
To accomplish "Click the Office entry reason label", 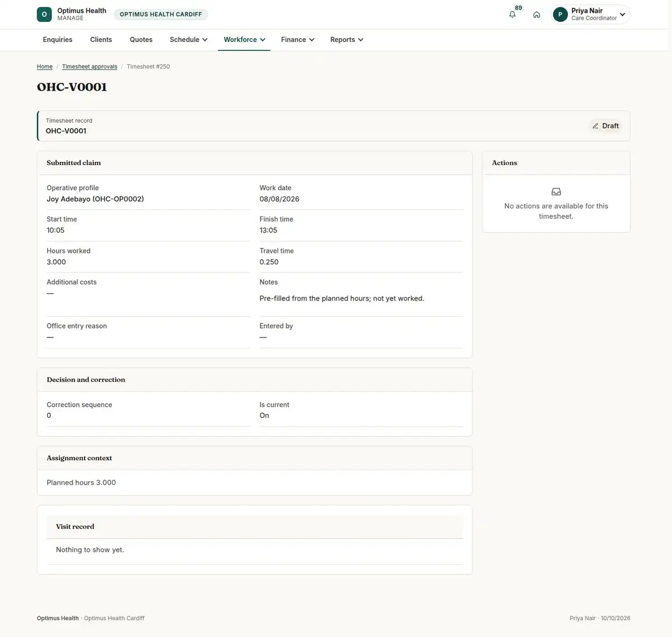I will tap(77, 326).
